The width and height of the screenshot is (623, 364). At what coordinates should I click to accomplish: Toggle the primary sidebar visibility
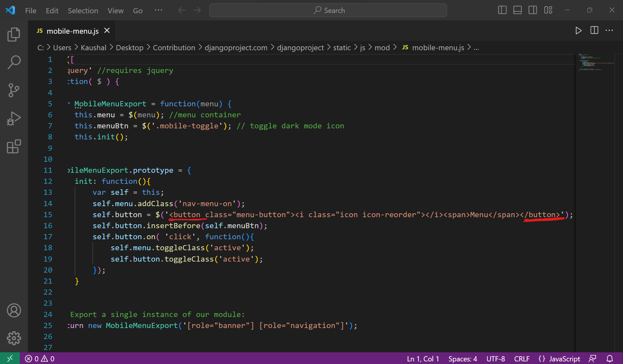502,10
